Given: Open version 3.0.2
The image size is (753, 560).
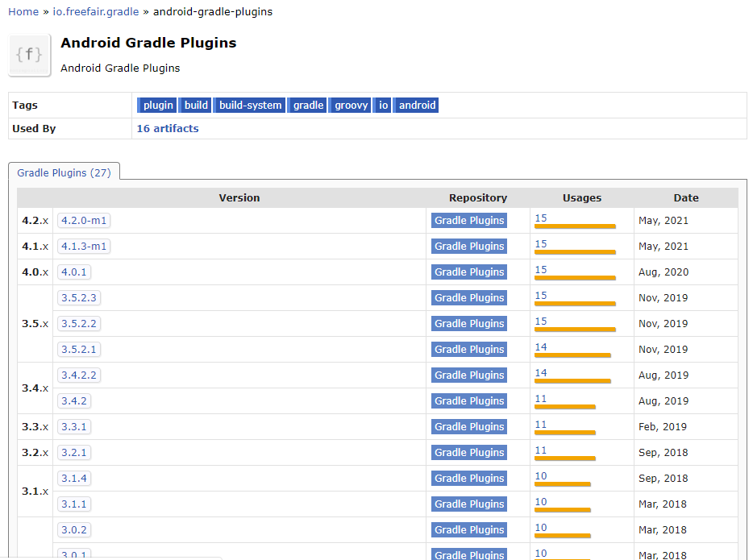Looking at the screenshot, I should (x=74, y=529).
